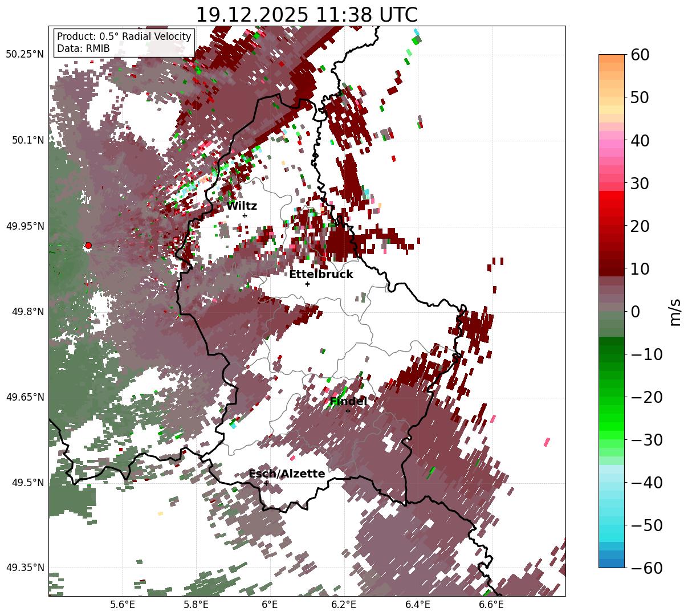Click the colorbar 20 tick label
Image resolution: width=688 pixels, height=616 pixels.
pyautogui.click(x=640, y=226)
